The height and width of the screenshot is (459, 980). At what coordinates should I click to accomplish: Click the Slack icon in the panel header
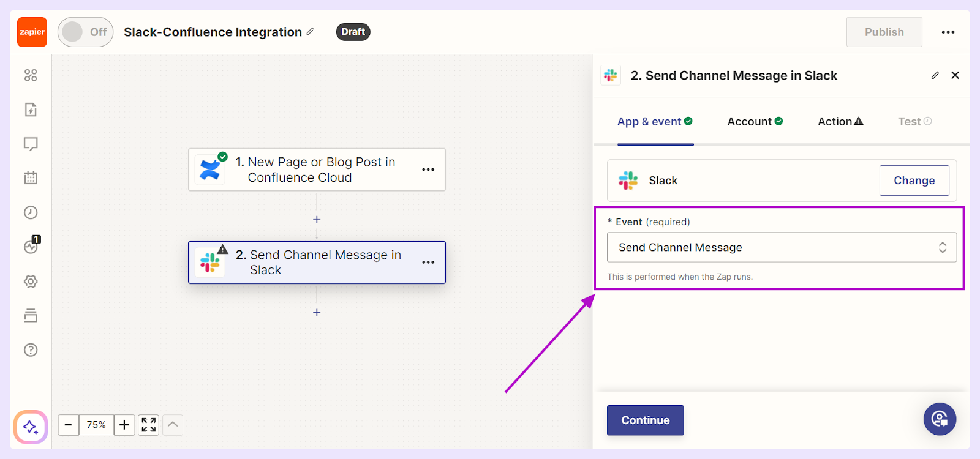pos(611,75)
